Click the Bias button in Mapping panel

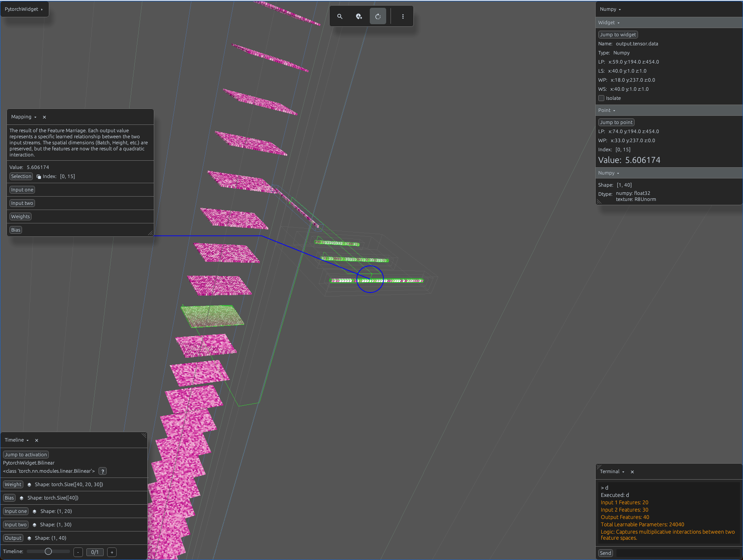click(16, 230)
